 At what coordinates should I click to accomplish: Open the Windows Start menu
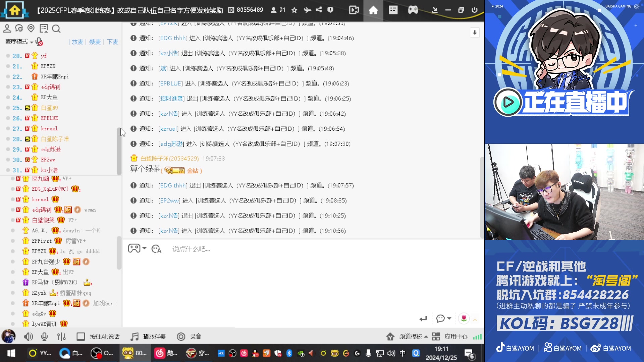click(x=11, y=353)
